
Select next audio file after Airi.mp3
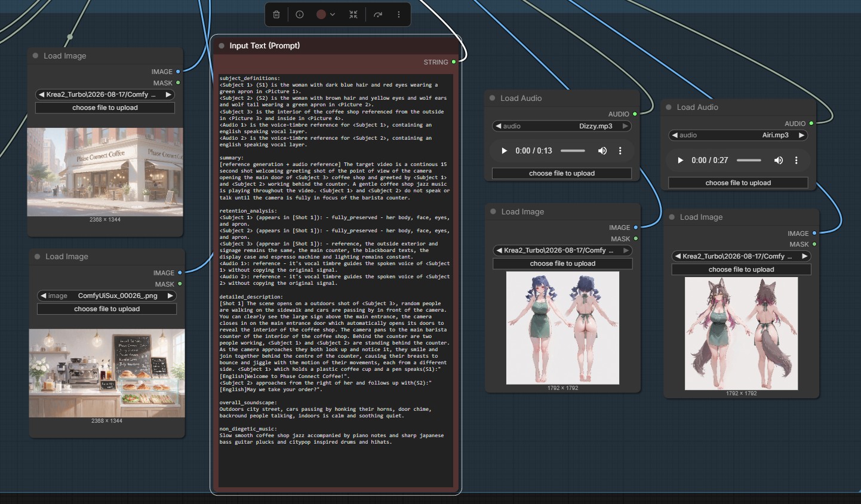point(802,135)
